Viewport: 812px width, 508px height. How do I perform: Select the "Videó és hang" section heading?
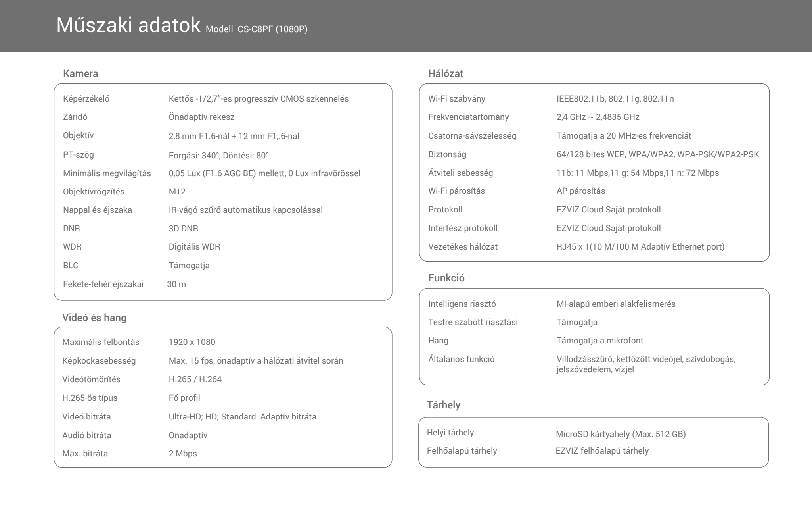(x=94, y=317)
